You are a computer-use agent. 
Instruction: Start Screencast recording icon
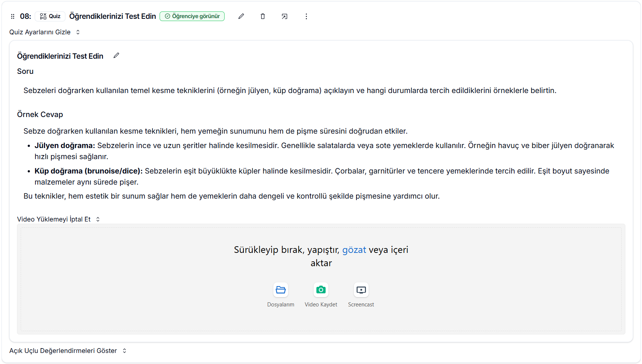[x=361, y=290]
